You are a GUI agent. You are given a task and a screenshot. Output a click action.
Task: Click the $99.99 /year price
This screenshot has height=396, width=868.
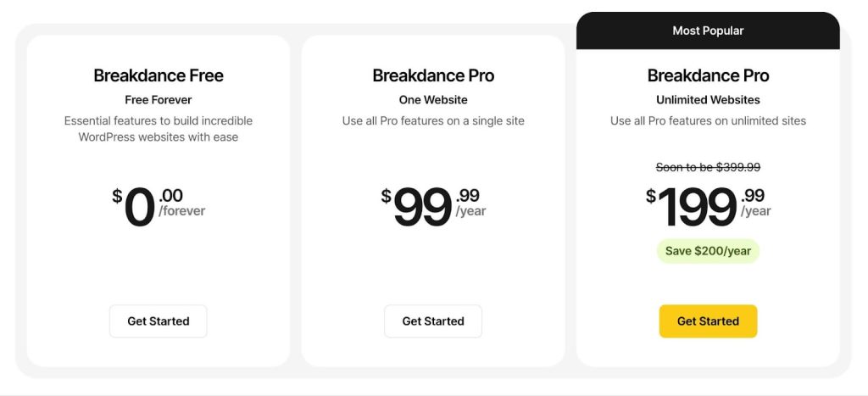(x=433, y=207)
